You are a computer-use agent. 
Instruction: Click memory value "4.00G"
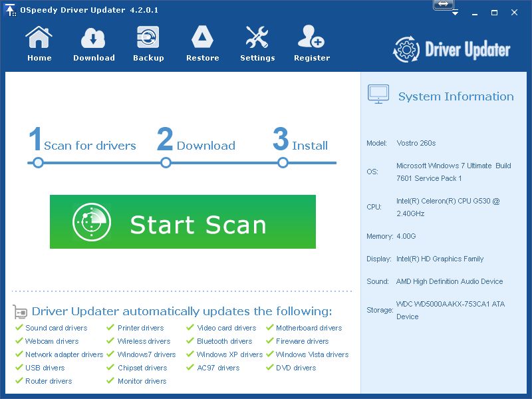[406, 236]
